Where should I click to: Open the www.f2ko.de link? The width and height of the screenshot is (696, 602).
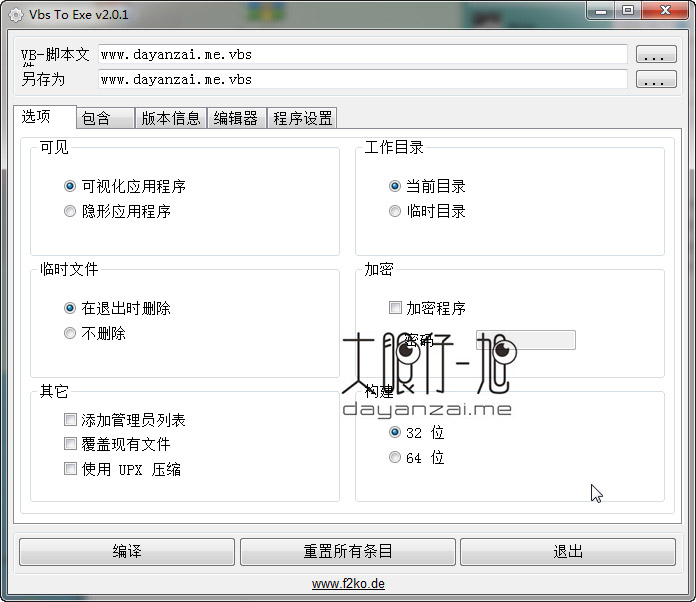[348, 583]
